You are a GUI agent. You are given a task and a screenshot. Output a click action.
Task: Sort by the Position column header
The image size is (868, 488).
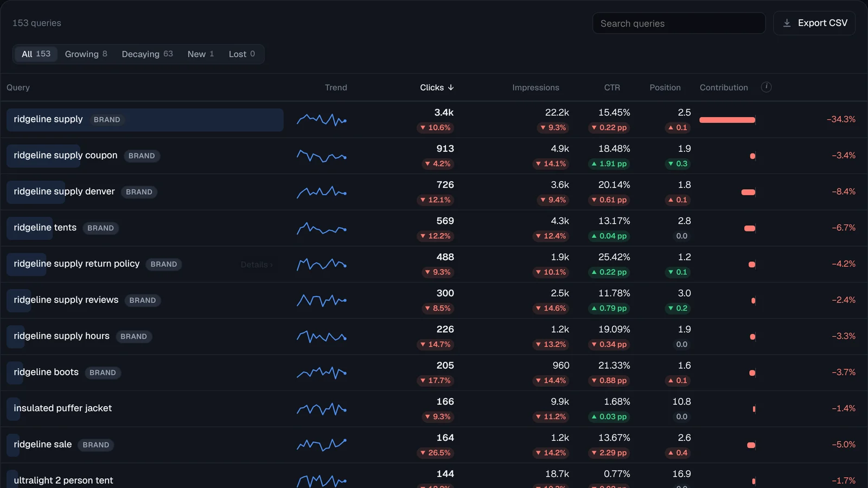click(665, 87)
